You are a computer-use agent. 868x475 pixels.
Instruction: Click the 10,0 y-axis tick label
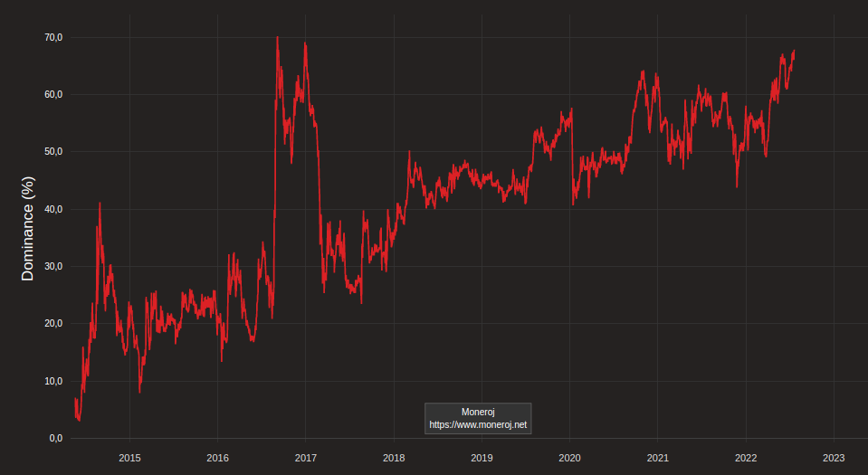point(53,381)
